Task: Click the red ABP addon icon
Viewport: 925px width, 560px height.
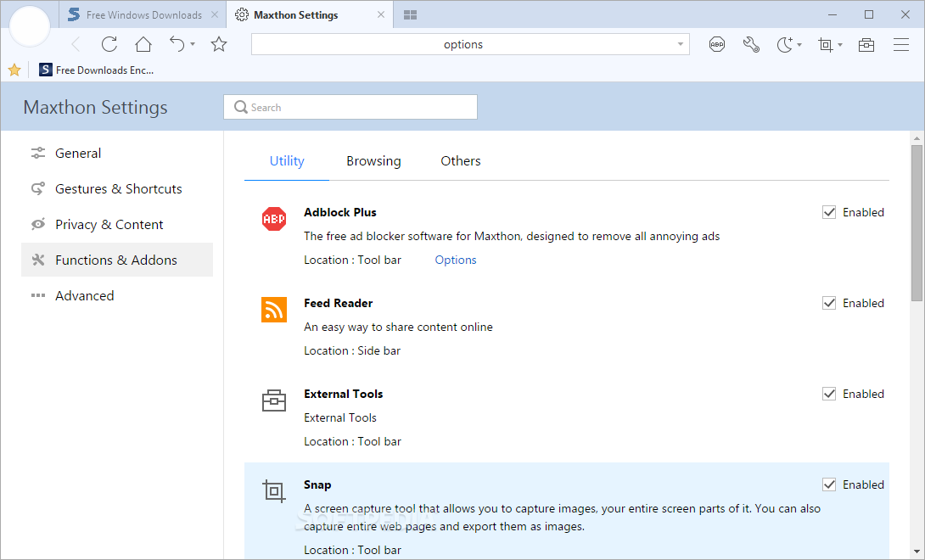Action: [274, 219]
